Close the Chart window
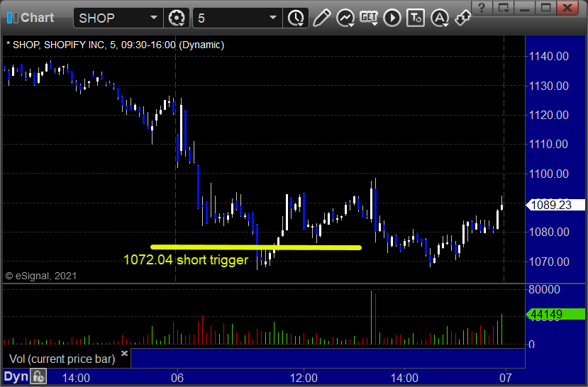 [567, 8]
